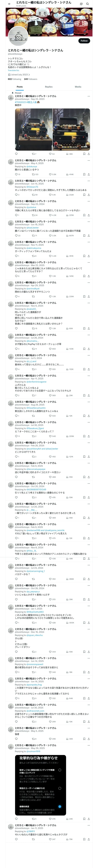Image resolution: width=98 pixels, height=868 pixels.
Task: Click the Grok icon beside search
Action: point(81,4)
